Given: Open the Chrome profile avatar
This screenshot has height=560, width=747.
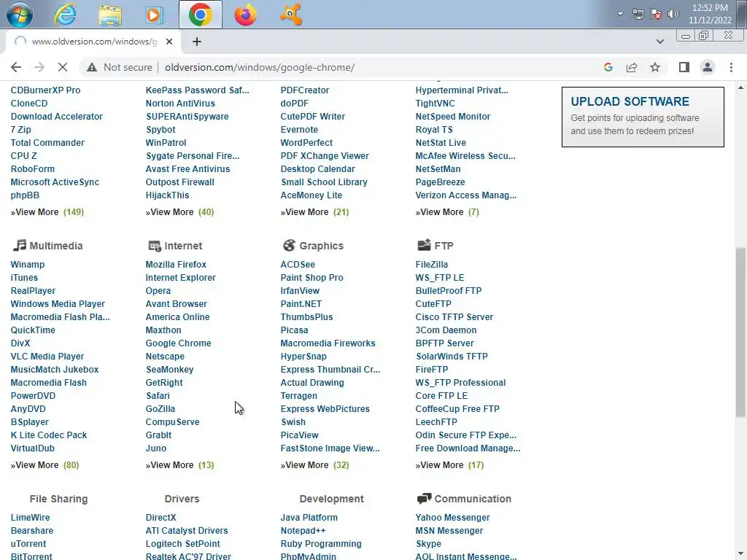Looking at the screenshot, I should coord(708,67).
